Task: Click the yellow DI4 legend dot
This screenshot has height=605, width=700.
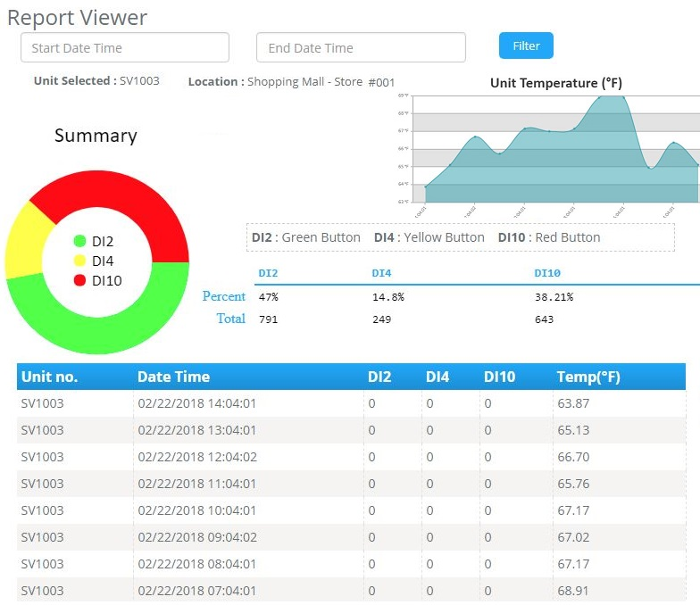Action: (x=79, y=261)
